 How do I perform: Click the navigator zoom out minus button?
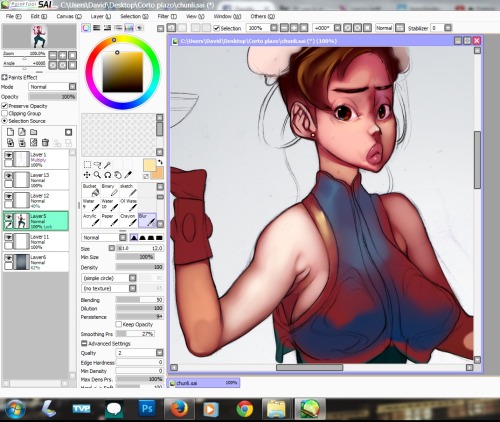tap(53, 55)
